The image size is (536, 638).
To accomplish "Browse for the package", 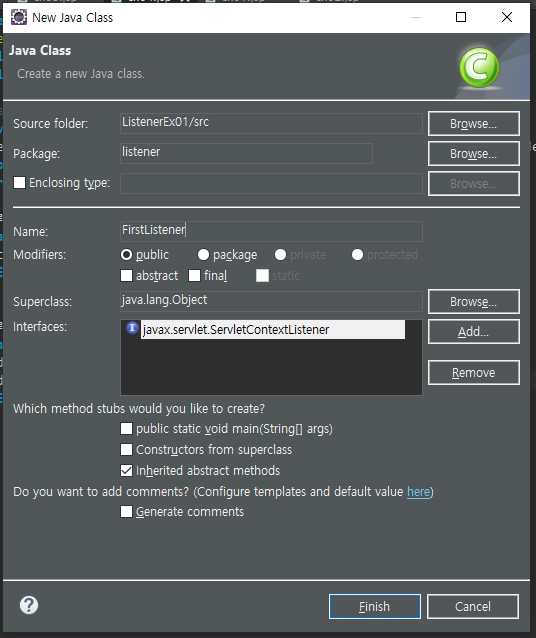I will [x=474, y=153].
